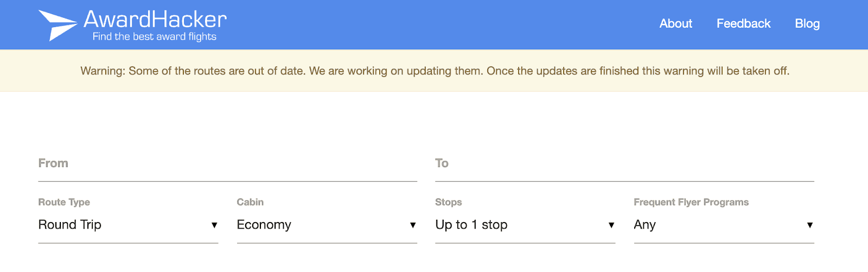Click the out-of-date routes warning banner
868x272 pixels.
tap(434, 71)
